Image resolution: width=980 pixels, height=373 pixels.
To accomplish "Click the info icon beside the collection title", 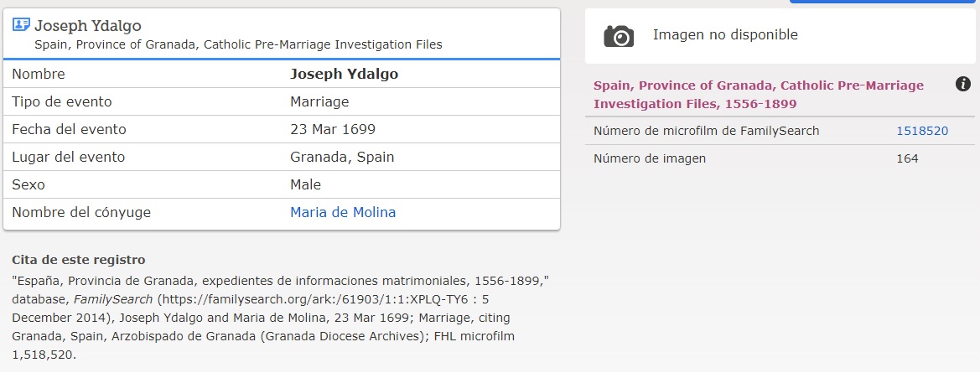I will 963,84.
